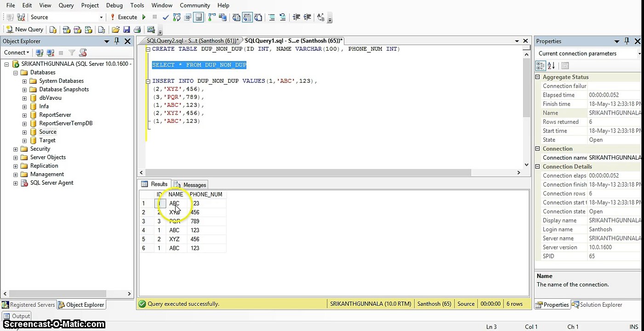Click the Output window button

tap(17, 316)
